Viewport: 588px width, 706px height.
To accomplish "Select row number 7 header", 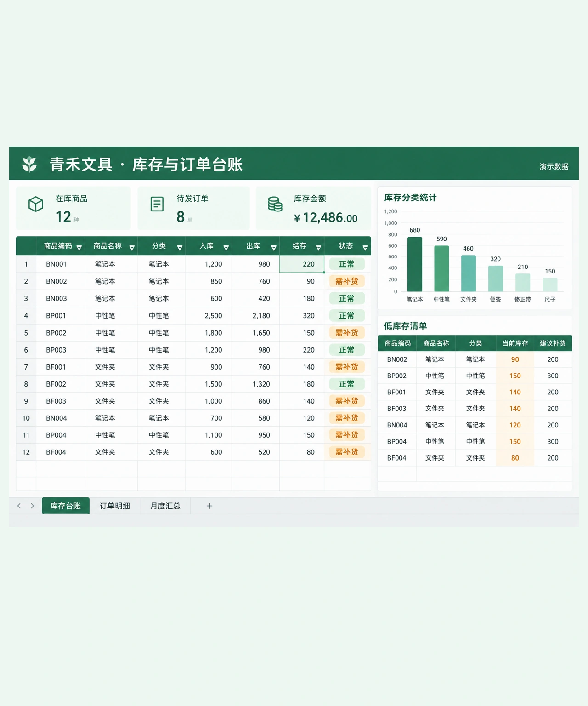I will (26, 367).
